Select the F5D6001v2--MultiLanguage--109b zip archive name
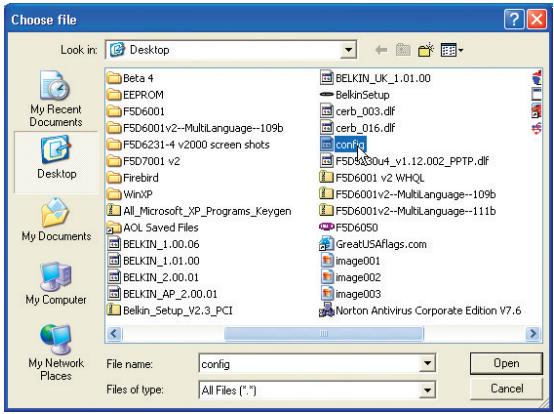The width and height of the screenshot is (554, 414). point(416,194)
